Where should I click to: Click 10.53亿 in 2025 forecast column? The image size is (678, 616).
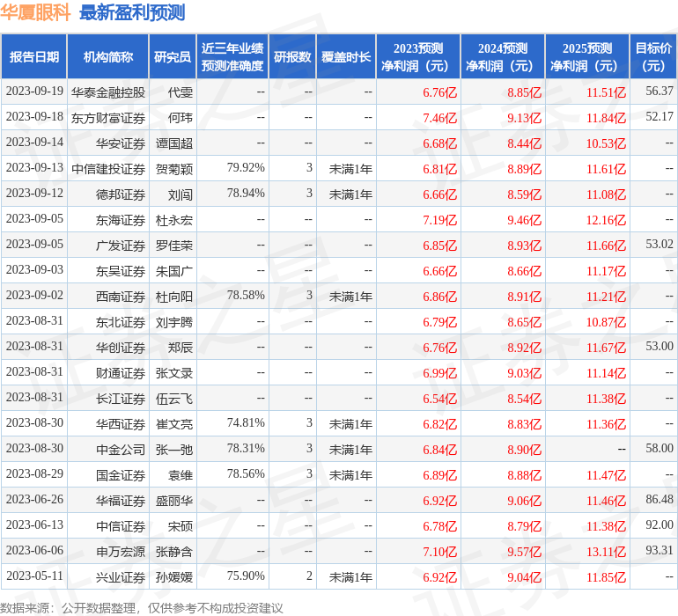606,143
